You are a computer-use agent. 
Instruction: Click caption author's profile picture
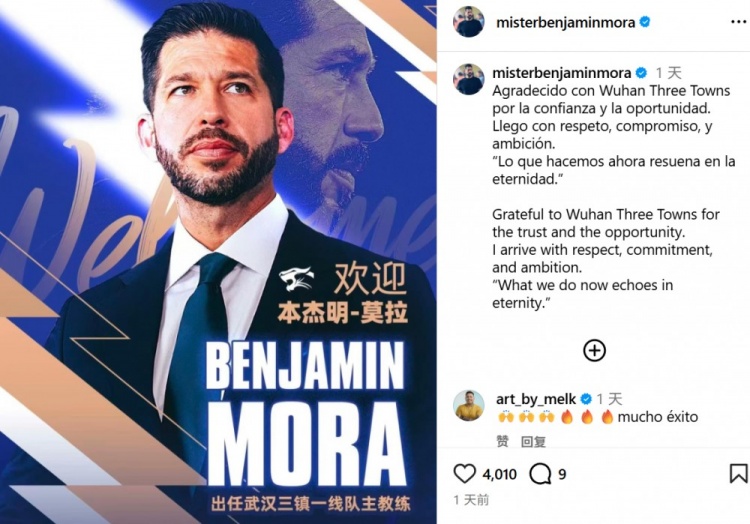pos(469,79)
